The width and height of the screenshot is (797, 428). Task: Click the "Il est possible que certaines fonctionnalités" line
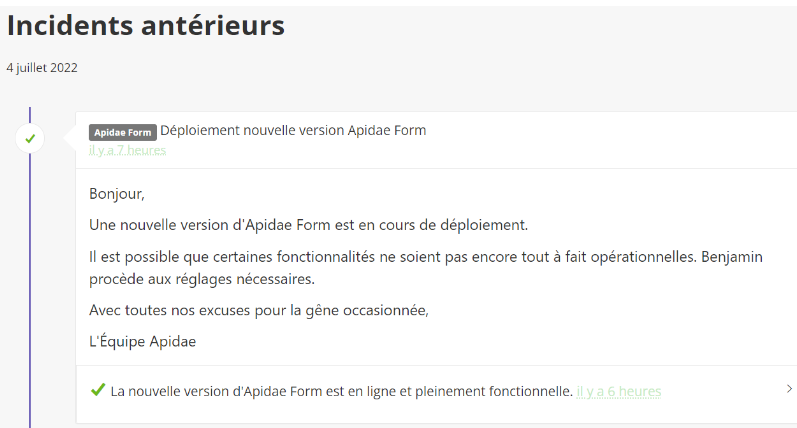pyautogui.click(x=426, y=257)
